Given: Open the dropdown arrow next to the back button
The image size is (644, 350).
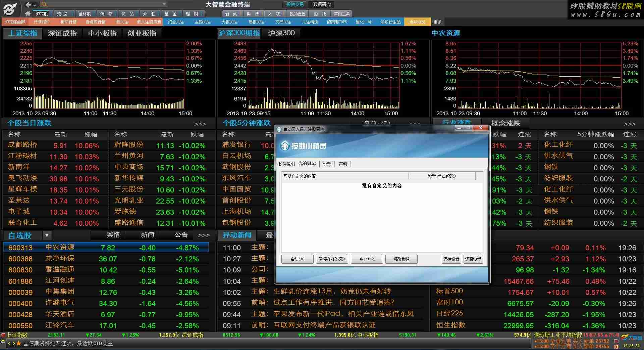Looking at the screenshot, I should pos(35,5).
